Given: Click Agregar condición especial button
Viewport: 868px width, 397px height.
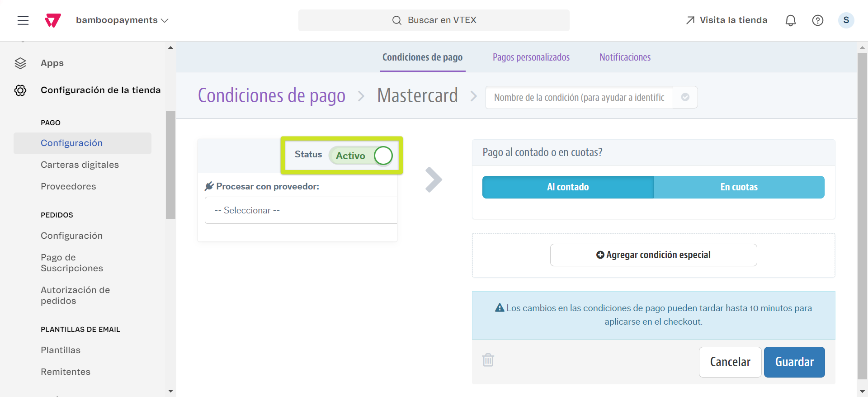Looking at the screenshot, I should 653,255.
